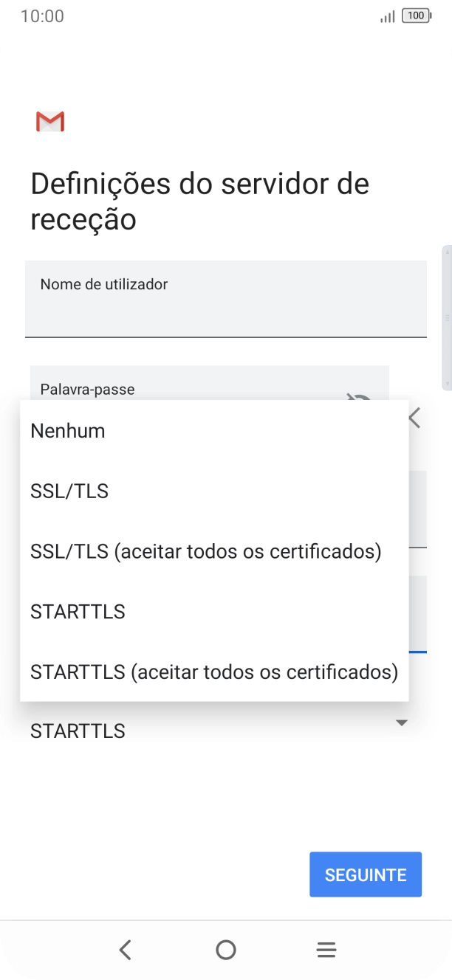Viewport: 452px width, 980px height.
Task: Select the SSL/TLS security option
Action: [x=69, y=490]
